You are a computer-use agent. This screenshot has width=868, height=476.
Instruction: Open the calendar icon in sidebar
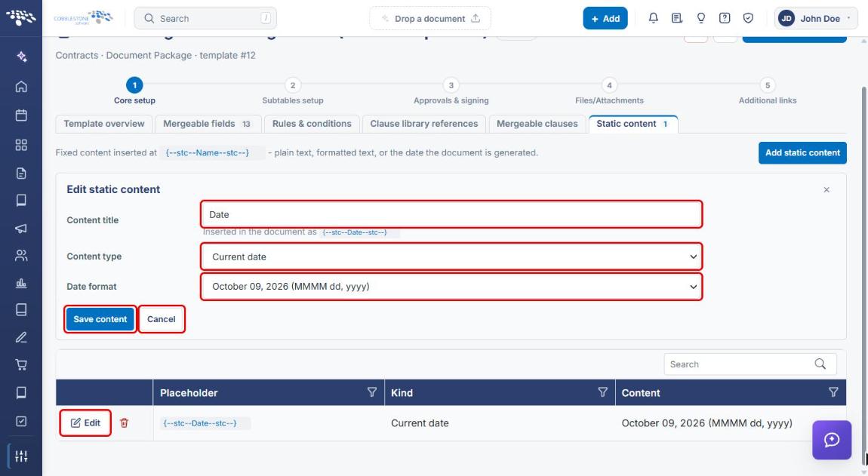21,115
